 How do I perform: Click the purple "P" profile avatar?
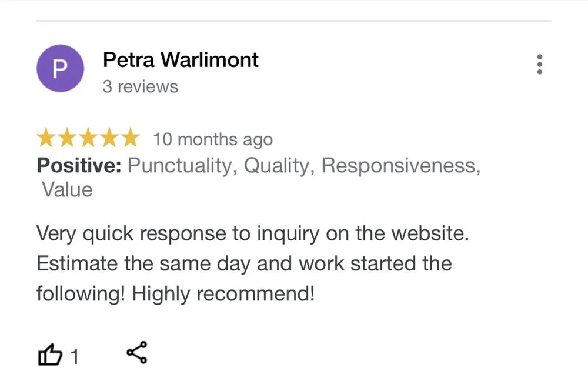[x=60, y=69]
